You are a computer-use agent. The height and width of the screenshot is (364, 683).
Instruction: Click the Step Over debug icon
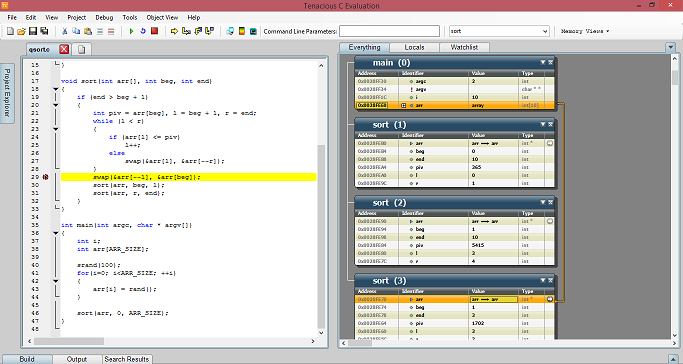[x=186, y=31]
